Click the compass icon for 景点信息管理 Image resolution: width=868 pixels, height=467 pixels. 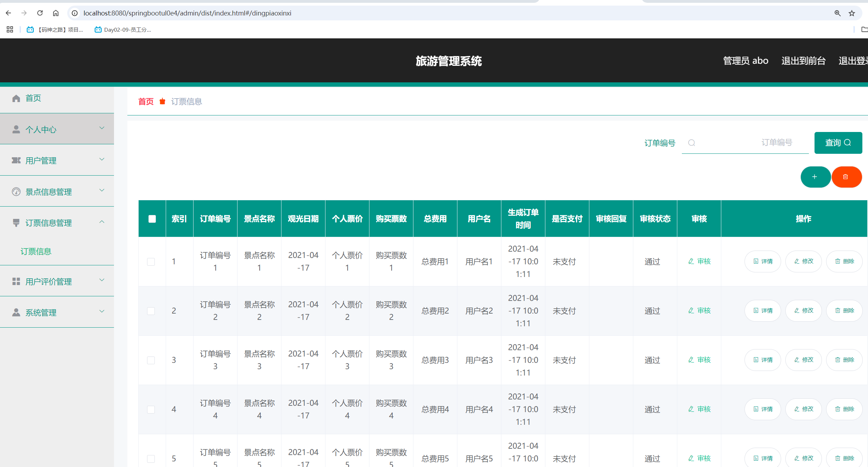point(16,192)
